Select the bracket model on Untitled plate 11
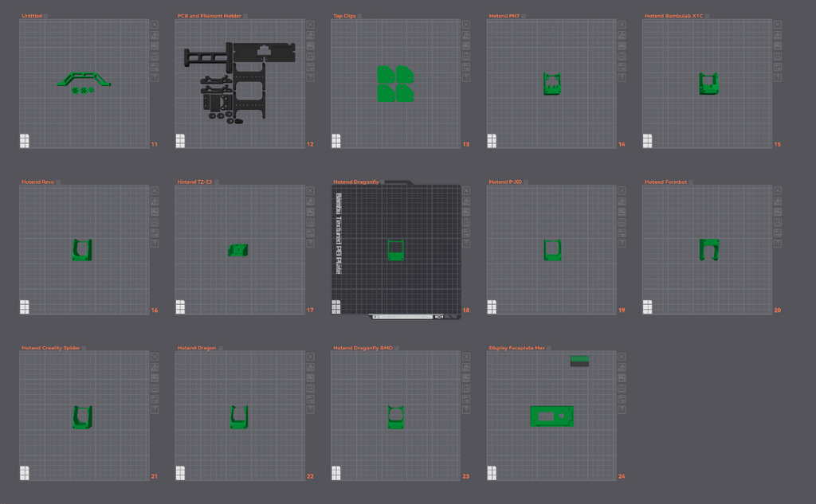816x504 pixels. pyautogui.click(x=84, y=80)
